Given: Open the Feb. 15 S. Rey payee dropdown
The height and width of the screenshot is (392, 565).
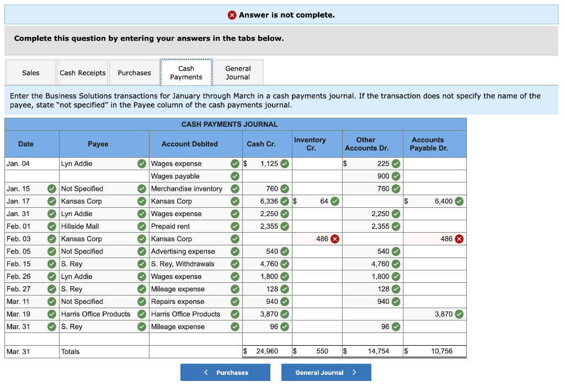Looking at the screenshot, I should click(x=104, y=264).
